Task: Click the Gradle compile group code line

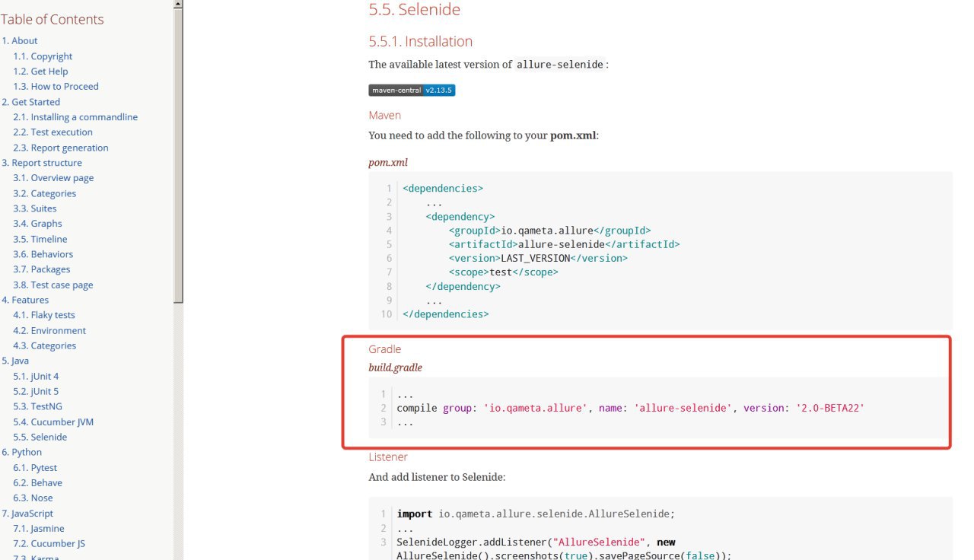Action: click(x=631, y=408)
